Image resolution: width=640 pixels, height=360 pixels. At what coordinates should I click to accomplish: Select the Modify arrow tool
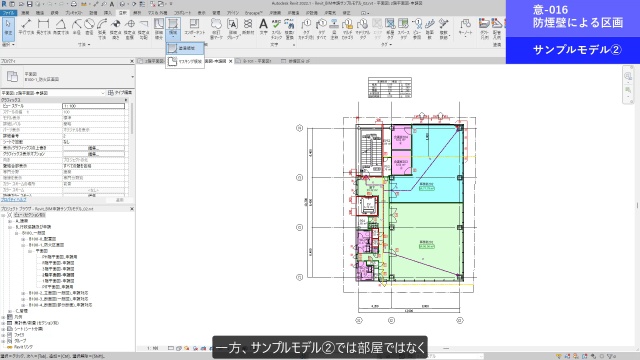(8, 29)
